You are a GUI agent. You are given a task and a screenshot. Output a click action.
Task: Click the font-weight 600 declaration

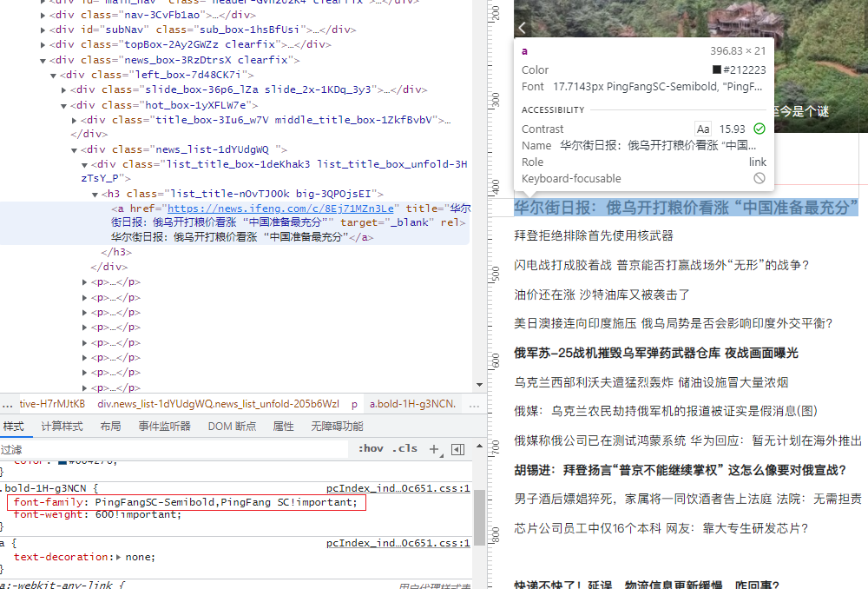[97, 515]
